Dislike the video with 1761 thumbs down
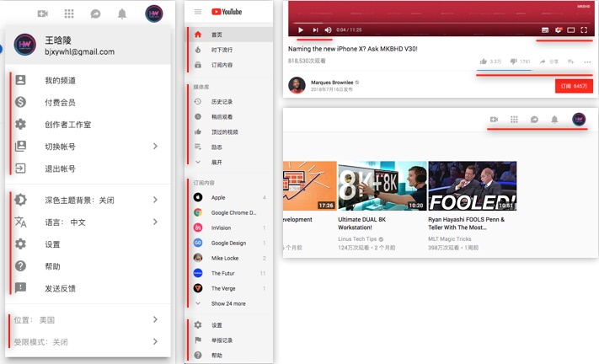Viewport: 599px width, 364px height. point(521,62)
